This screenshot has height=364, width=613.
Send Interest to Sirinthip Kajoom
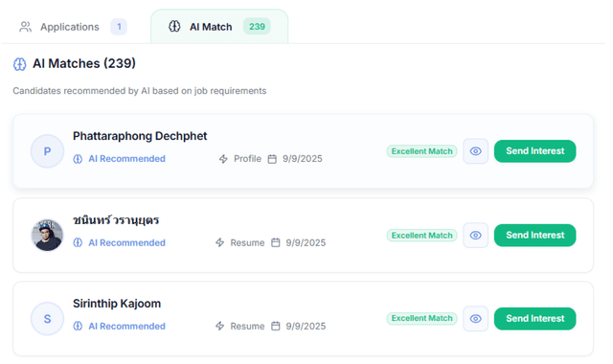(534, 319)
